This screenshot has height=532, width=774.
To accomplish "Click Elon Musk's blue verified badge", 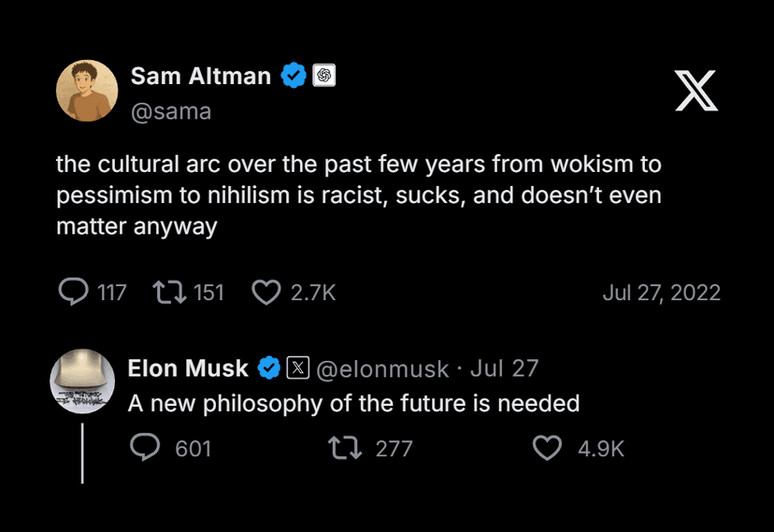I will tap(269, 368).
